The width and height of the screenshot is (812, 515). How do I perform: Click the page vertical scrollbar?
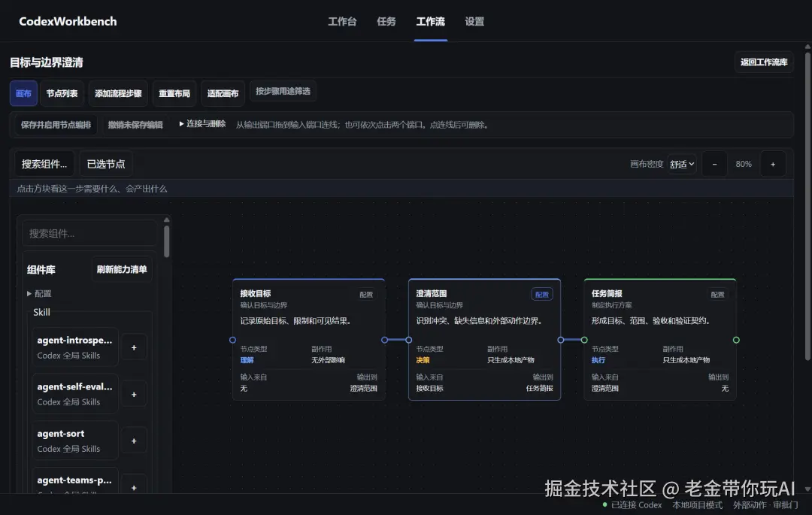[807, 207]
